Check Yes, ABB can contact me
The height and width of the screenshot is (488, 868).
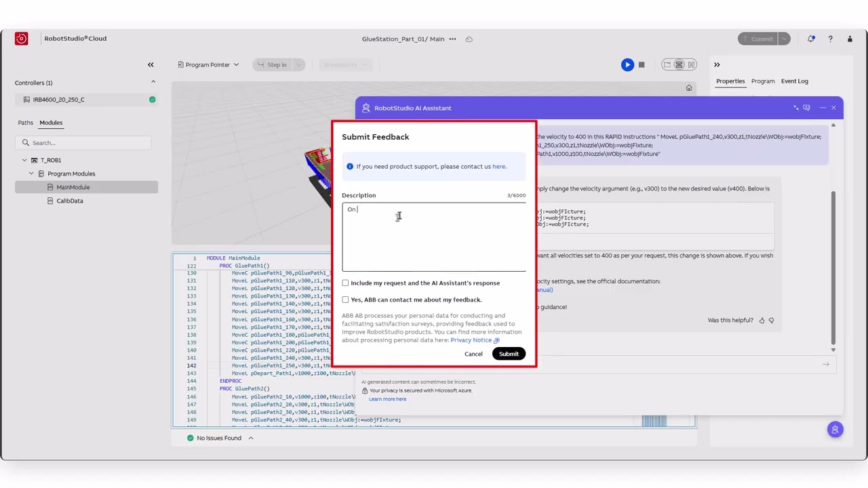pyautogui.click(x=345, y=300)
